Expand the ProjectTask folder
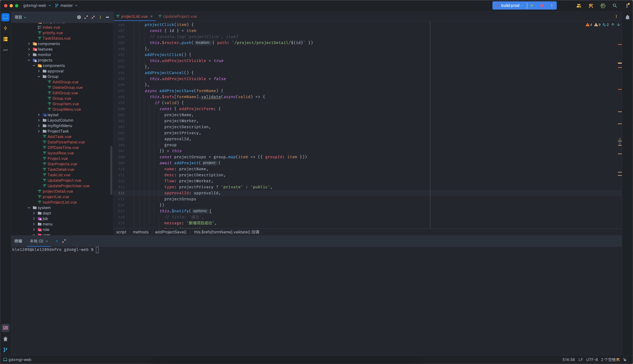The width and height of the screenshot is (633, 364). point(39,131)
